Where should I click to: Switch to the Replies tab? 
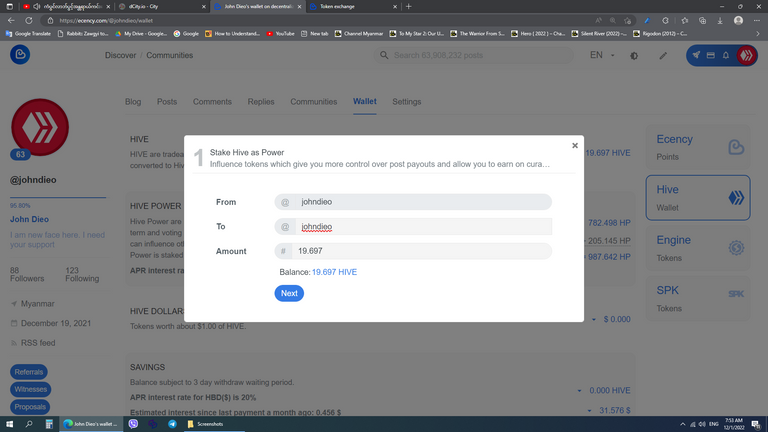pos(261,102)
